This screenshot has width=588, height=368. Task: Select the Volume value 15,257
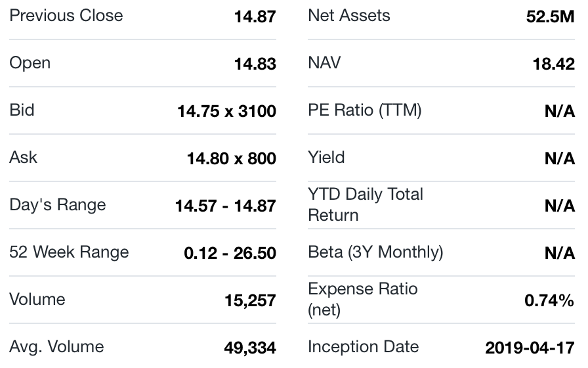click(249, 301)
